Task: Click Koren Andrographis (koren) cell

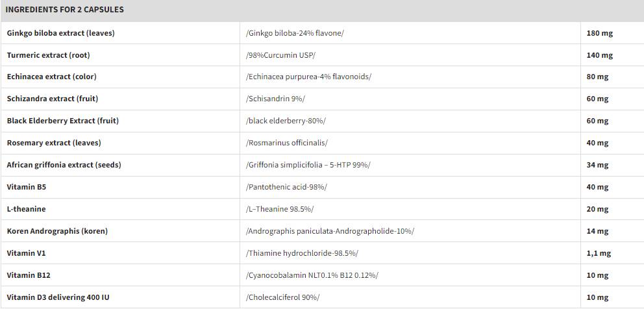Action: pyautogui.click(x=57, y=231)
